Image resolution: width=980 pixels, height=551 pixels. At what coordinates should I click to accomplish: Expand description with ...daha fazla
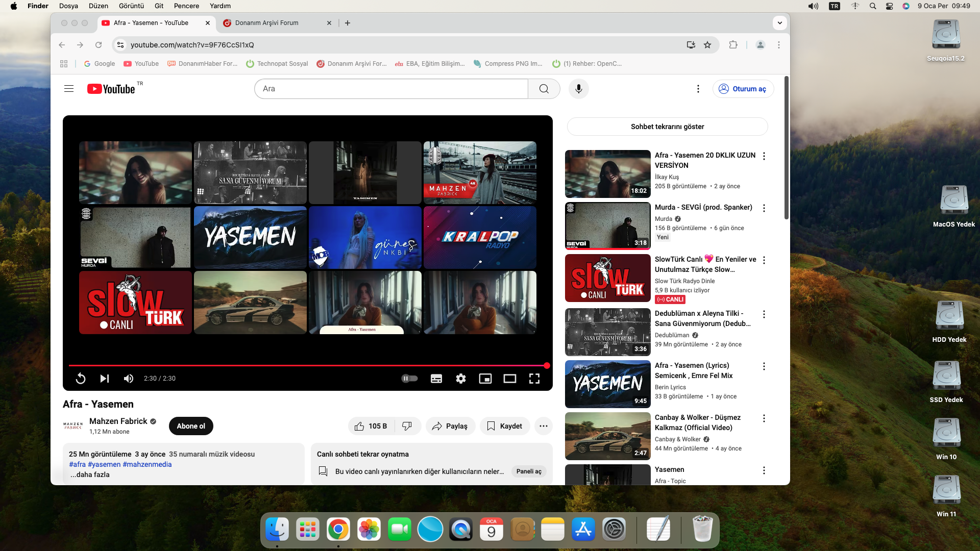(x=90, y=474)
